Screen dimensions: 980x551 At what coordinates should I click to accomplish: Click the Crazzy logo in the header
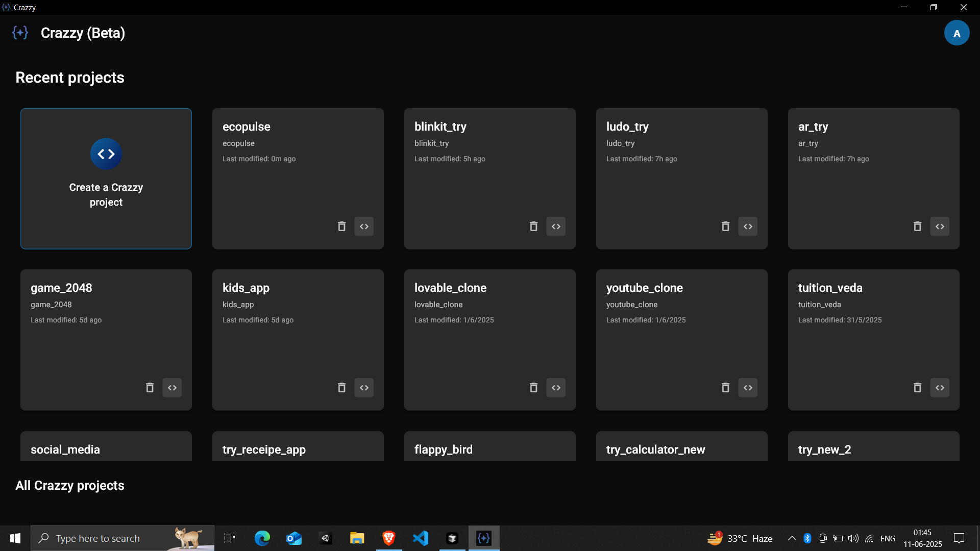coord(19,32)
